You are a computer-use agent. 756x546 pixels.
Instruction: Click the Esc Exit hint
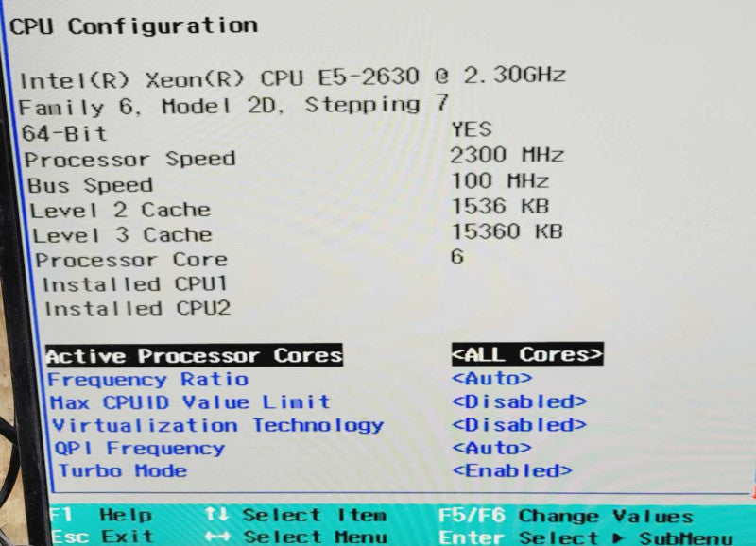click(102, 536)
